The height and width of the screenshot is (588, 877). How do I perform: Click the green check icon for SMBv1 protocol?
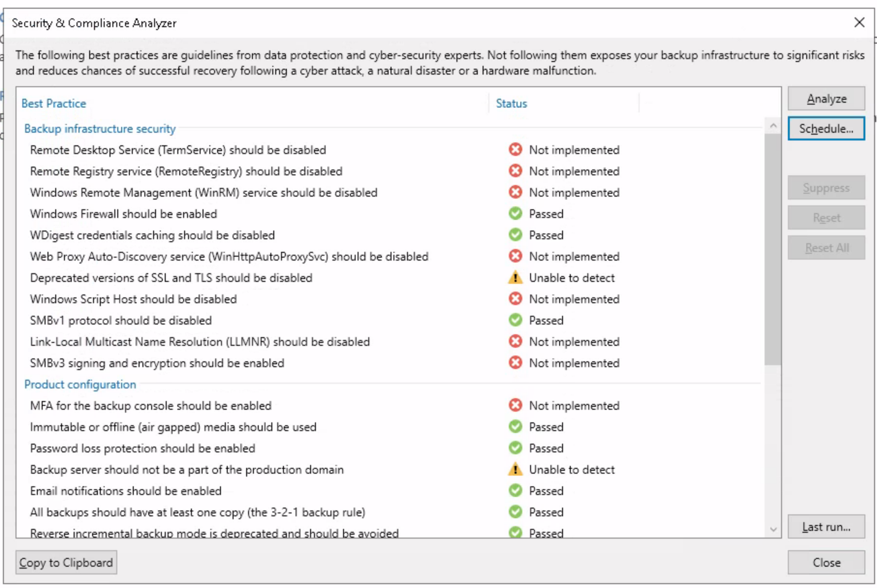[515, 320]
